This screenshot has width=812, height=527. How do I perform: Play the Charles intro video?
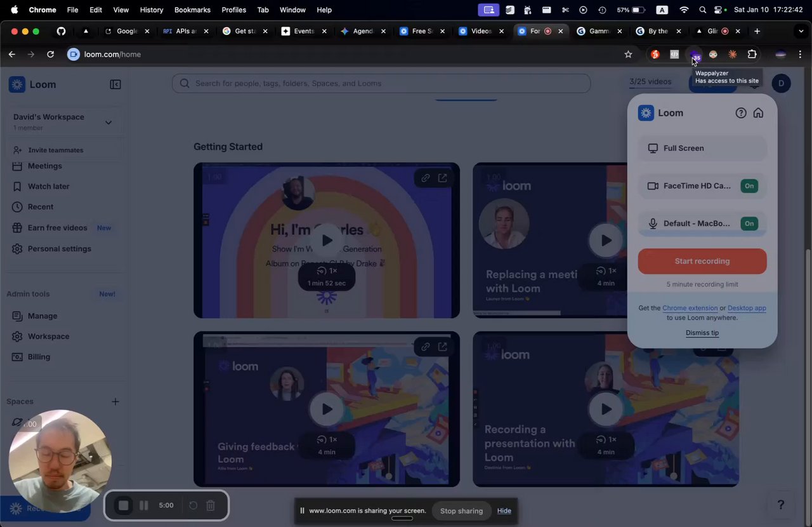pyautogui.click(x=327, y=240)
